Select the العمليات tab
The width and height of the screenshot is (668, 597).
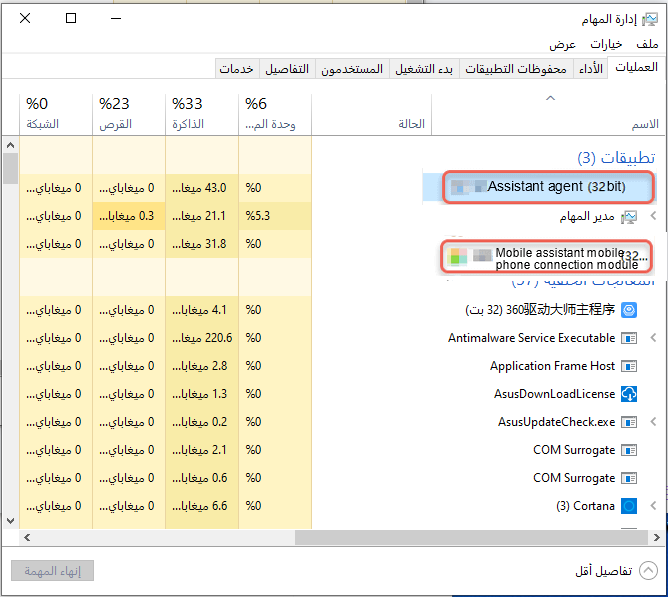(636, 67)
